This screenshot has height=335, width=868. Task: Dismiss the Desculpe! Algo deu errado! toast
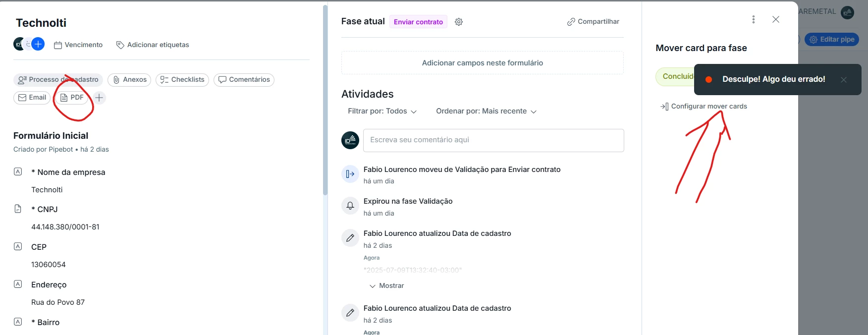tap(844, 80)
